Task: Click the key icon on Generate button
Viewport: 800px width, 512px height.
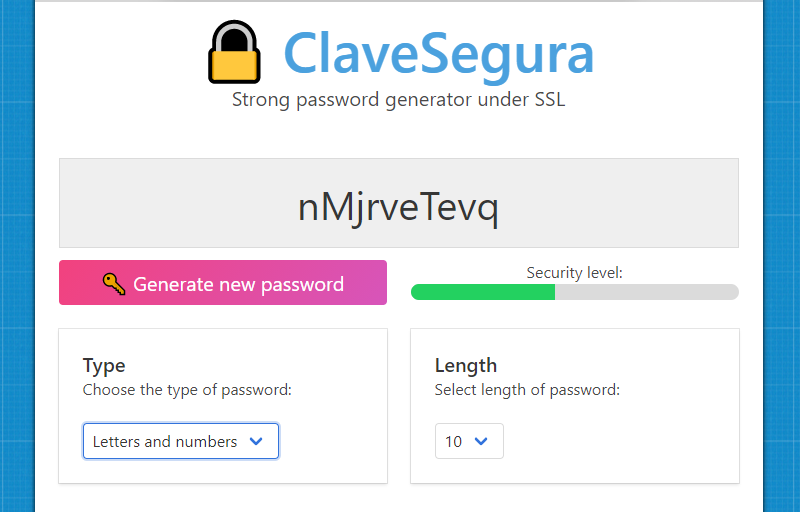Action: pyautogui.click(x=114, y=284)
